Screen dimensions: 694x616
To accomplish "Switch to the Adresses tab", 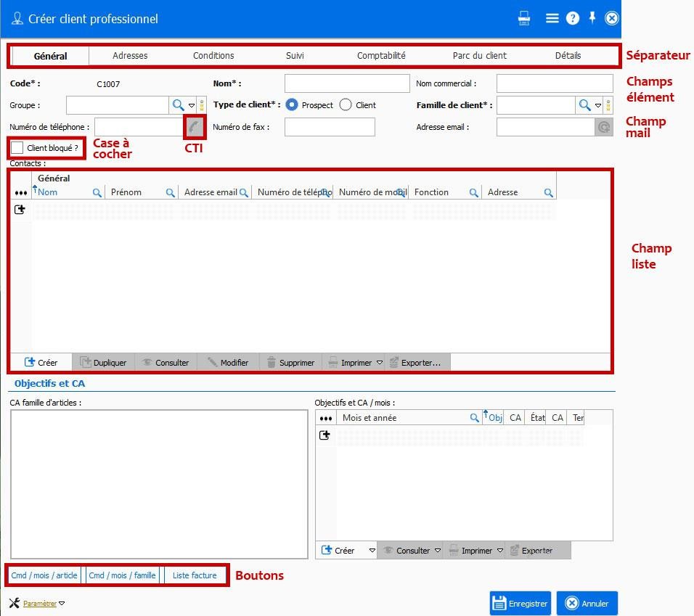I will point(130,56).
